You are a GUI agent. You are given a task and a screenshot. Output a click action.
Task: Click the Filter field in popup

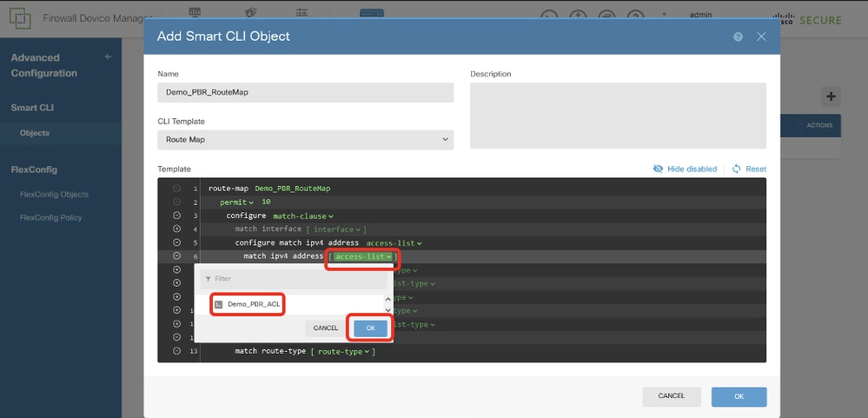click(x=294, y=278)
